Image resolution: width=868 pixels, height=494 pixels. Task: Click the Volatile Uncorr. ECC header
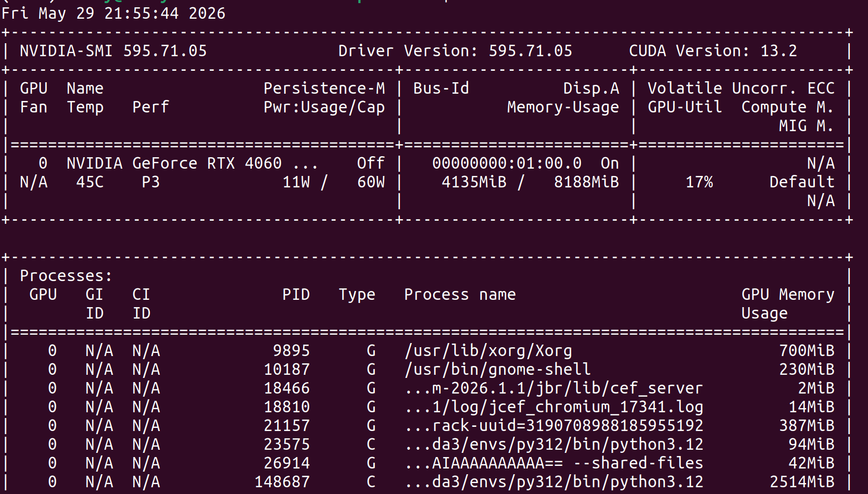(x=741, y=88)
